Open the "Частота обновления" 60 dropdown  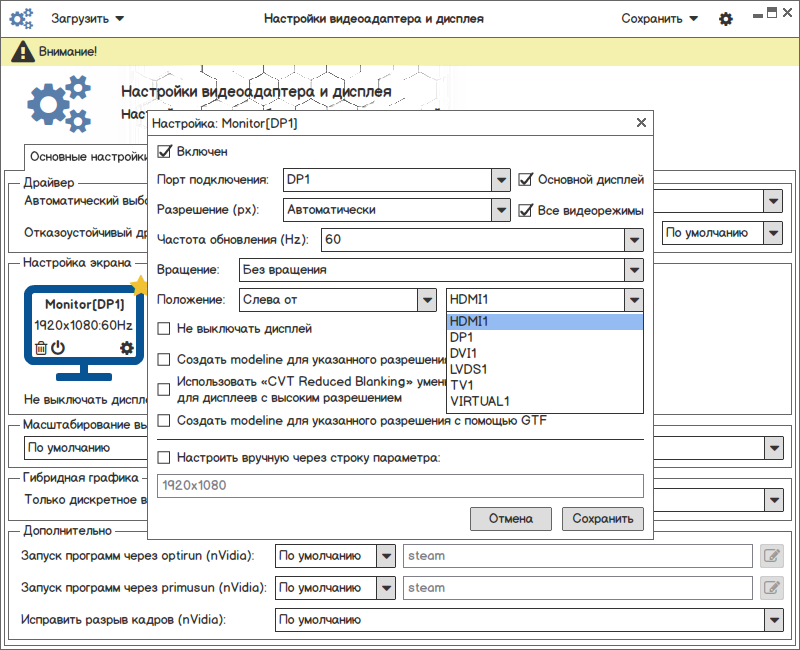click(x=632, y=240)
